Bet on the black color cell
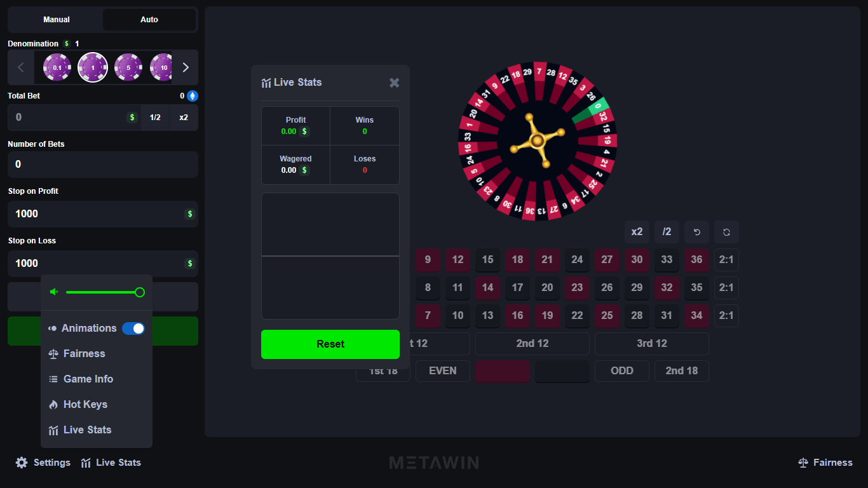Image resolution: width=868 pixels, height=488 pixels. pos(562,371)
